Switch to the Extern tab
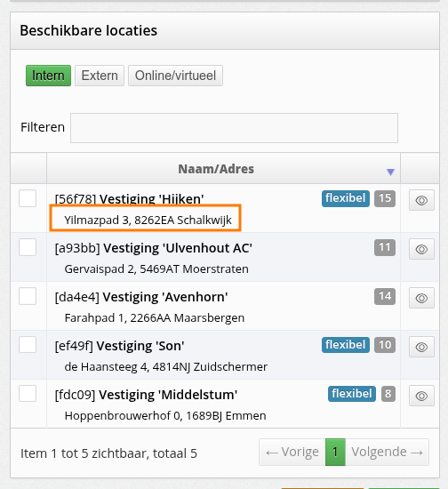The height and width of the screenshot is (489, 448). pos(100,76)
